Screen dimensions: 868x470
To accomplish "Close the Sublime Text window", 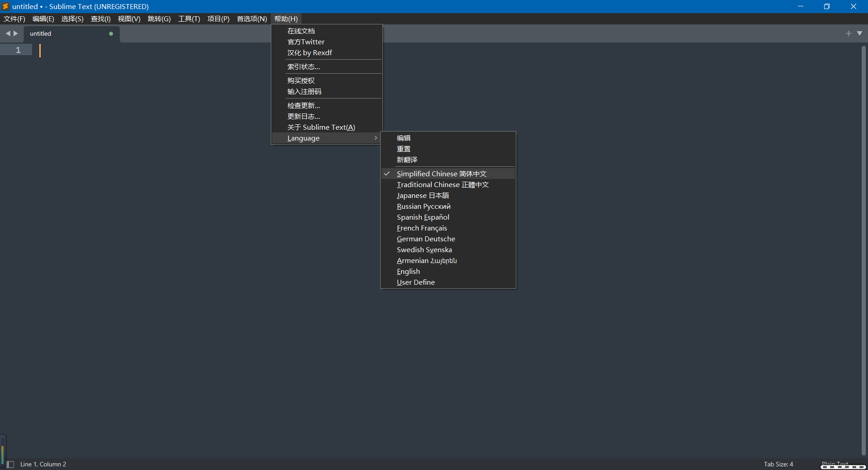I will [x=854, y=6].
